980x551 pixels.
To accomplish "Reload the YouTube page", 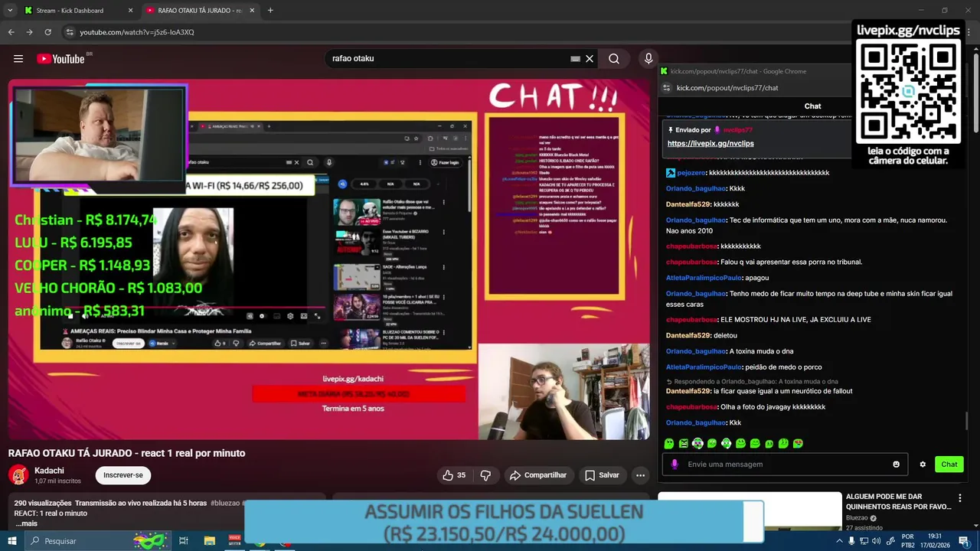I will point(47,32).
